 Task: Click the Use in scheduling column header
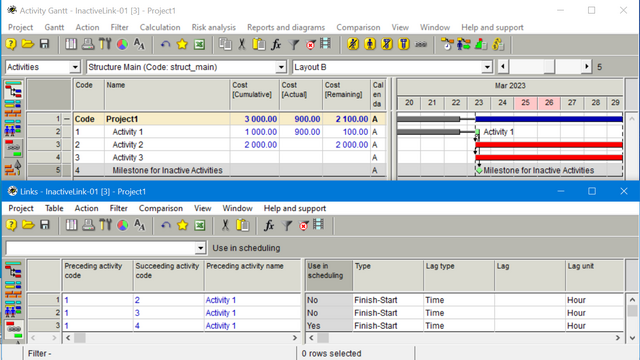[x=329, y=276]
